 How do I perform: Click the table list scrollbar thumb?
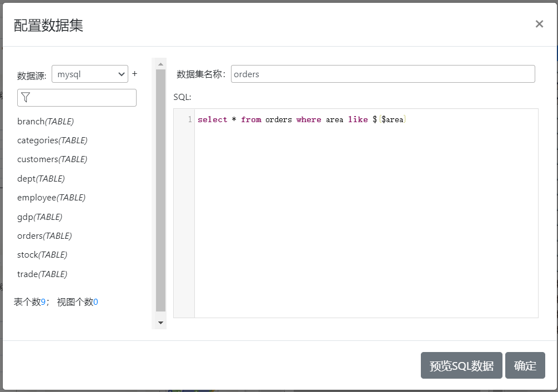point(160,190)
